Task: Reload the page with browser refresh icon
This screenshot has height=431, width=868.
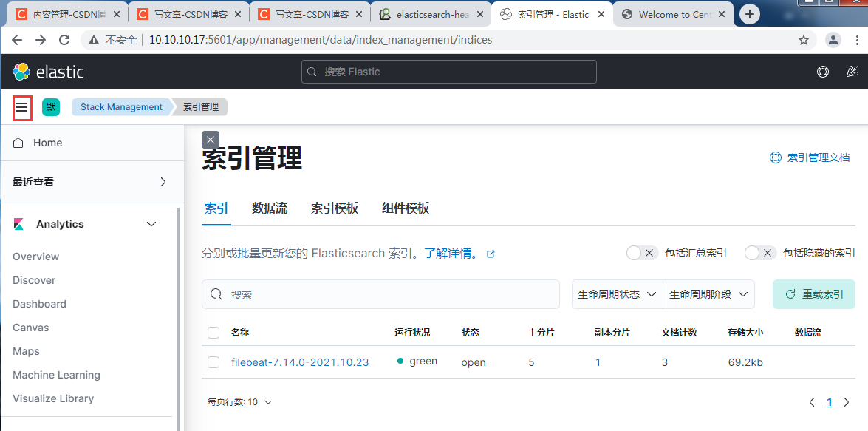Action: point(65,40)
